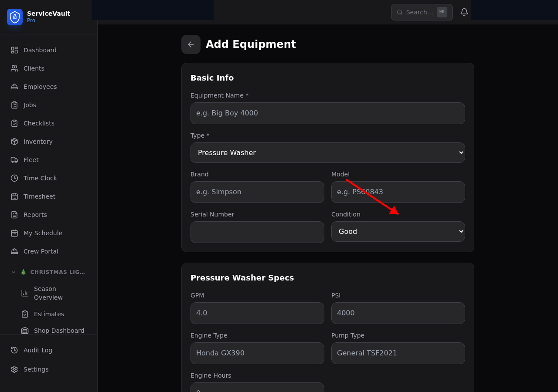558x392 pixels.
Task: Click the Search field in the top bar
Action: [x=418, y=12]
